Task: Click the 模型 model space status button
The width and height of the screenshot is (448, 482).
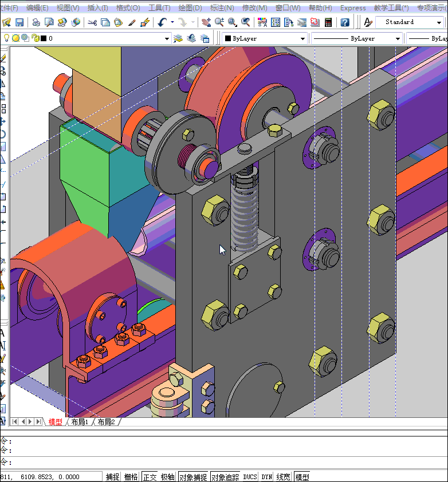Action: [x=302, y=477]
